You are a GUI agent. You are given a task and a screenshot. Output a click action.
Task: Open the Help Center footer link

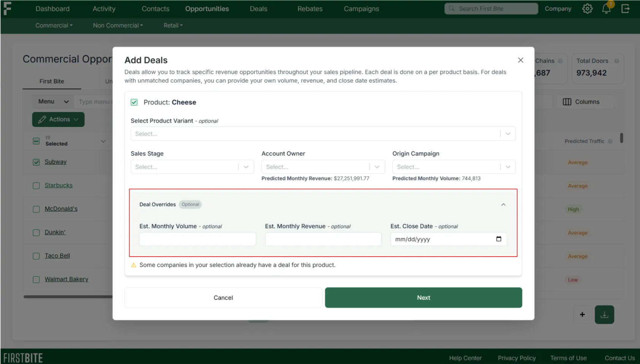[465, 358]
